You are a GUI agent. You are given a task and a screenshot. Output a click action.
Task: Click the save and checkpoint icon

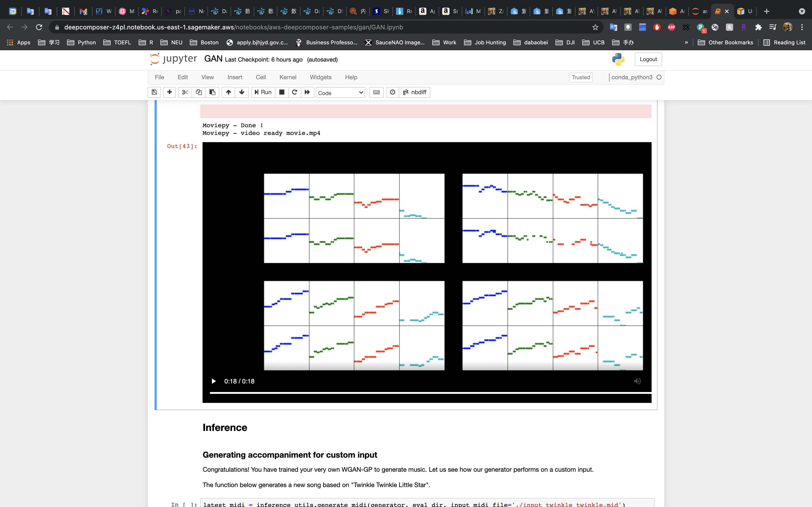tap(154, 92)
